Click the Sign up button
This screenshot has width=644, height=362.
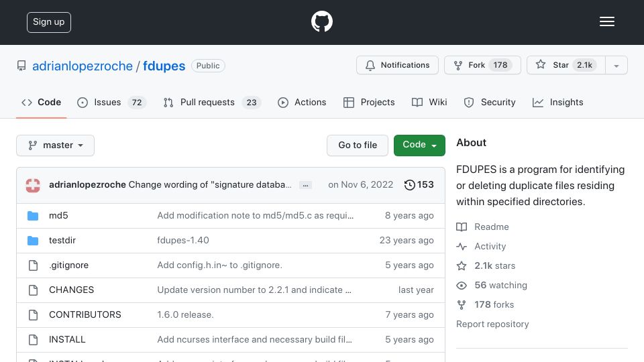point(49,22)
